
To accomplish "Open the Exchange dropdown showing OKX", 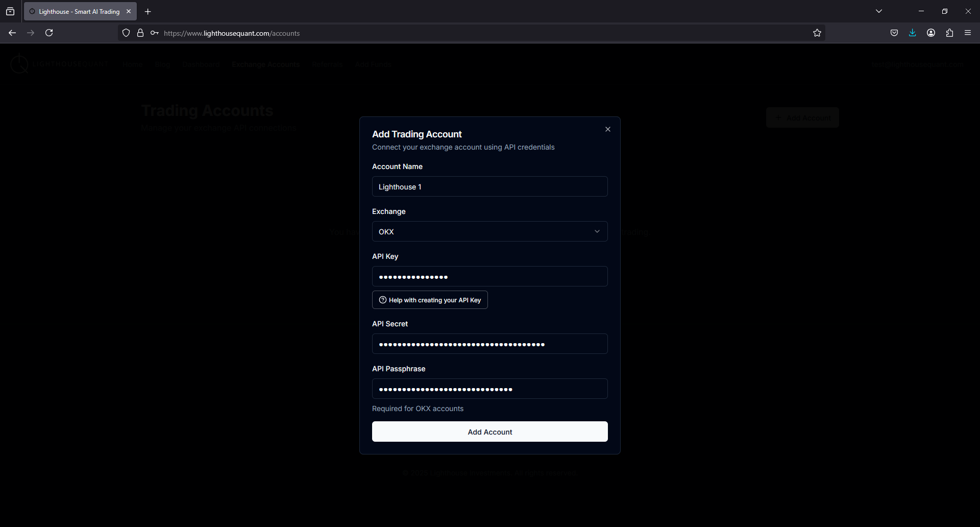I will click(489, 231).
